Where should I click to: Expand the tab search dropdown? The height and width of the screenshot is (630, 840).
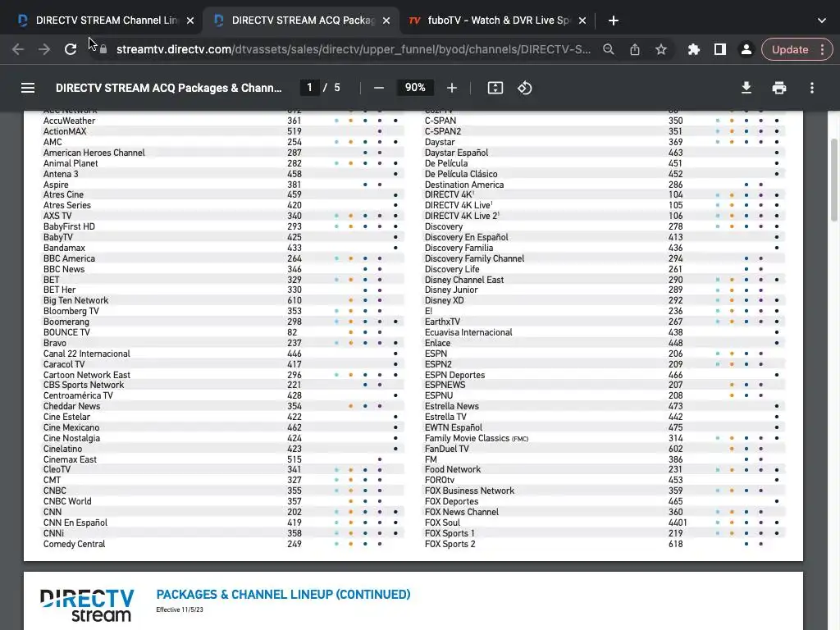822,21
